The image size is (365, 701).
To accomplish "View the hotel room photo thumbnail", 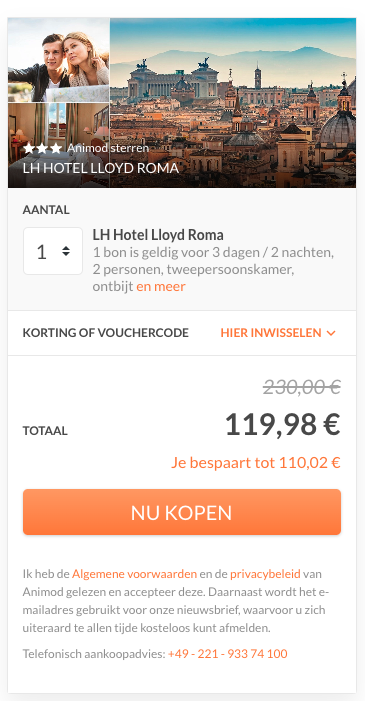I will [x=59, y=145].
